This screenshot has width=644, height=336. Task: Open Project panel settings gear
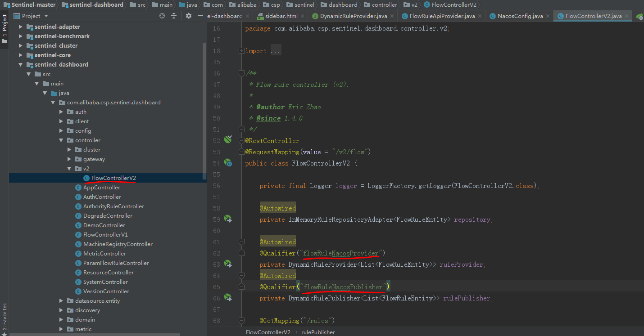(x=189, y=16)
